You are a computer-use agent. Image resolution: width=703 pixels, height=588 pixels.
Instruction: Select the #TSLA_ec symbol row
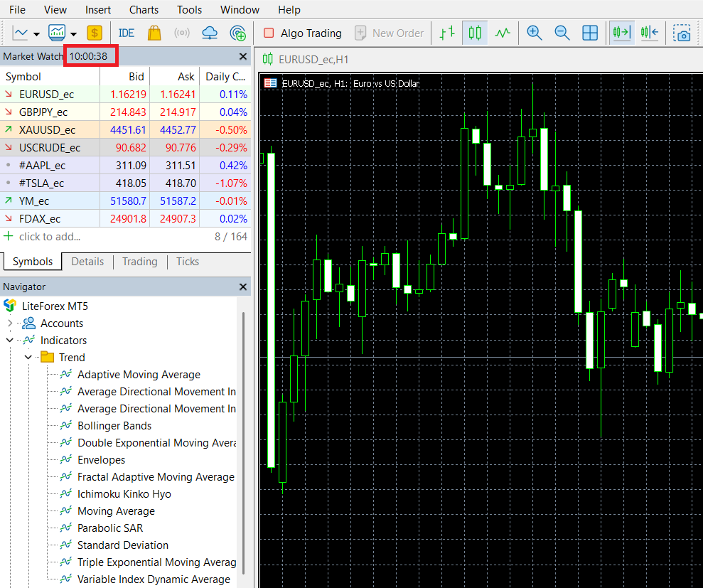pos(126,183)
